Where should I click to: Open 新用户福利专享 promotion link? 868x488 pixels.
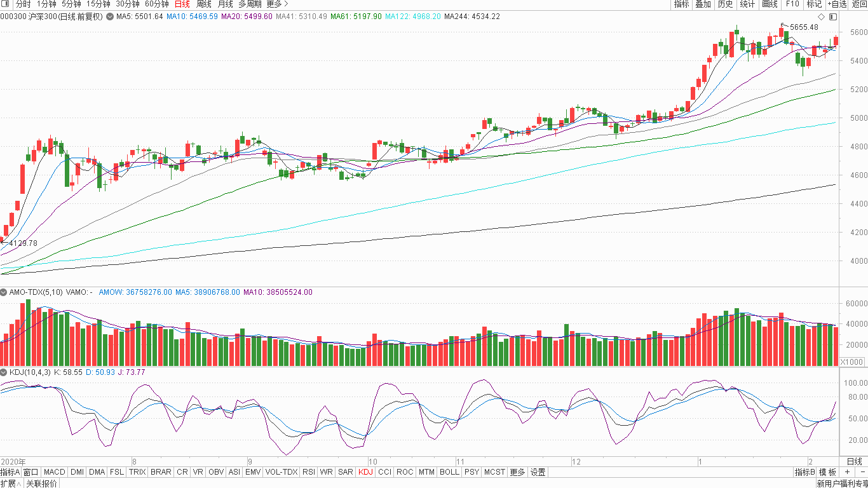pos(842,484)
